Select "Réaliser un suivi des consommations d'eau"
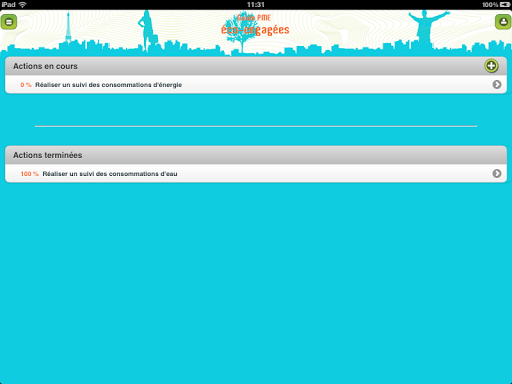 tap(110, 174)
